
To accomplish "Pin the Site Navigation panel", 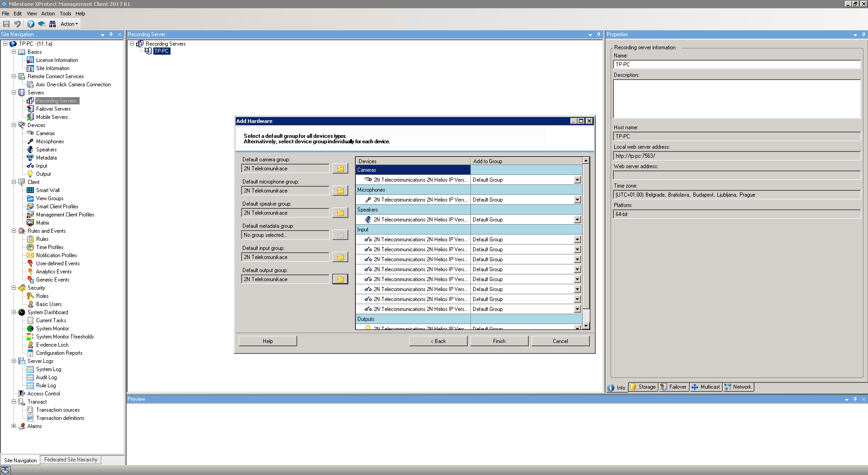I will click(x=111, y=34).
